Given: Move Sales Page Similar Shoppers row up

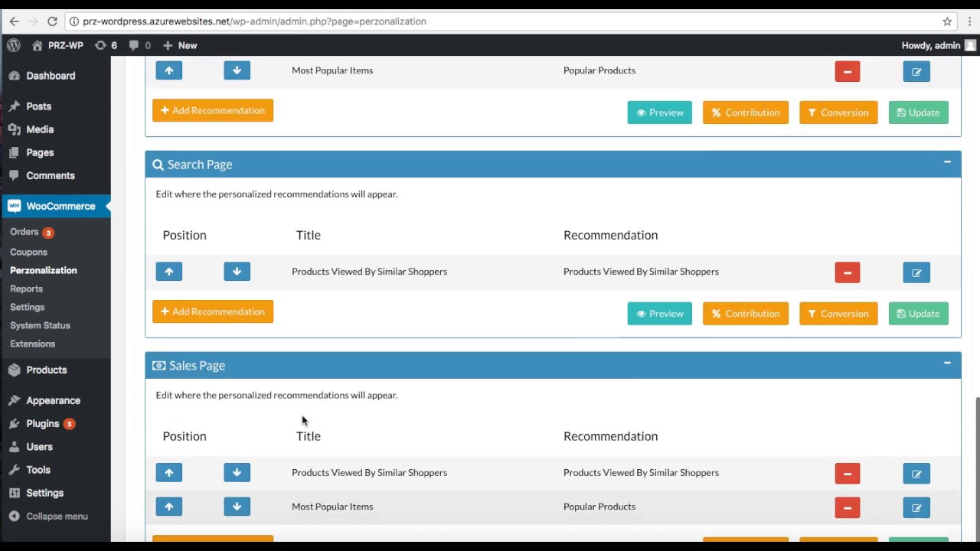Looking at the screenshot, I should pos(169,473).
